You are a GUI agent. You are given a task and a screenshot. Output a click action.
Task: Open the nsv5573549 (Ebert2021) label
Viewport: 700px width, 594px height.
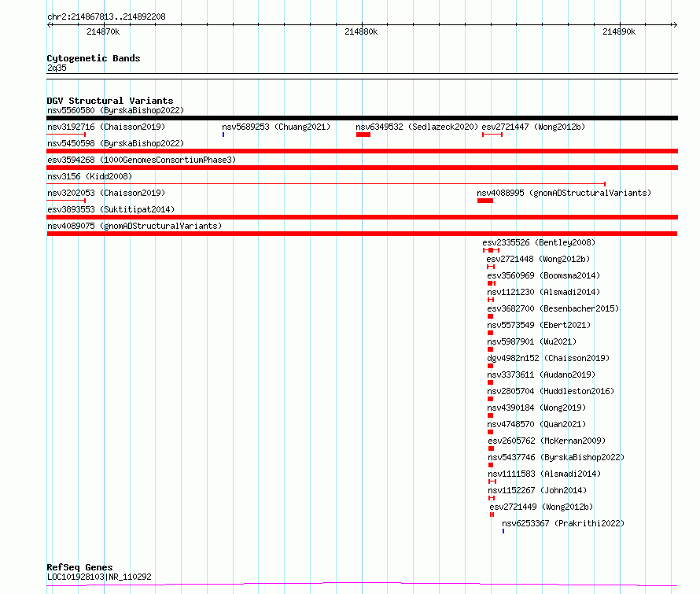point(539,325)
